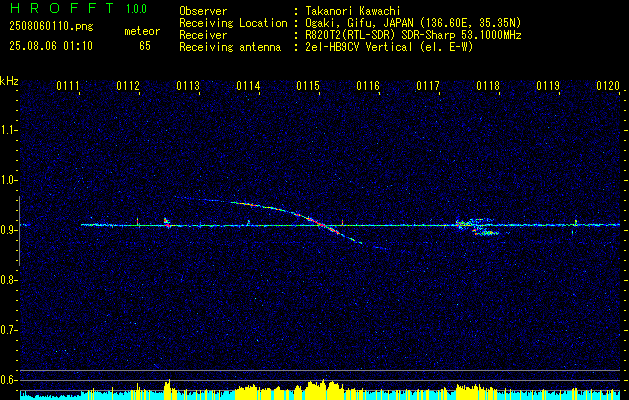The image size is (629, 400).
Task: Click the HROFFT title text
Action: click(62, 8)
